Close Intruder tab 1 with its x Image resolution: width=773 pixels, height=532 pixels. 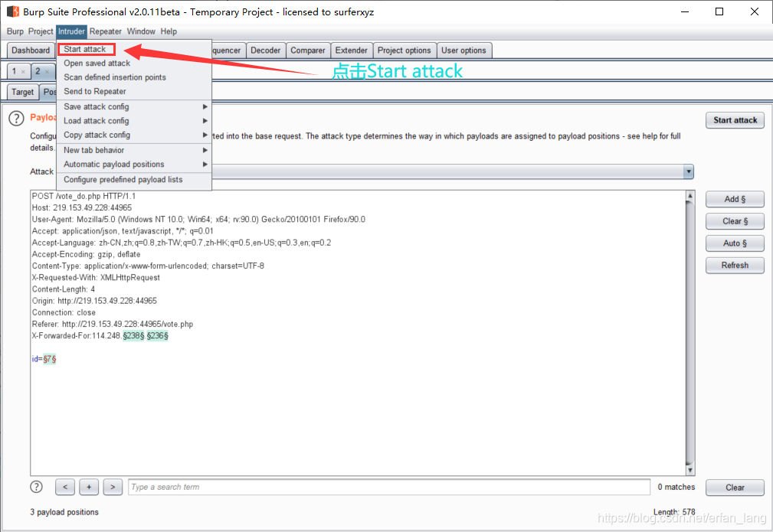pyautogui.click(x=23, y=72)
